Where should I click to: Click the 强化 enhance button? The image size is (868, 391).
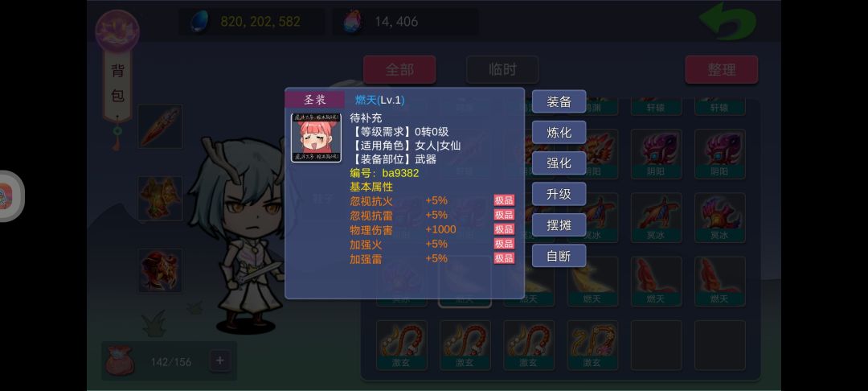(x=559, y=163)
